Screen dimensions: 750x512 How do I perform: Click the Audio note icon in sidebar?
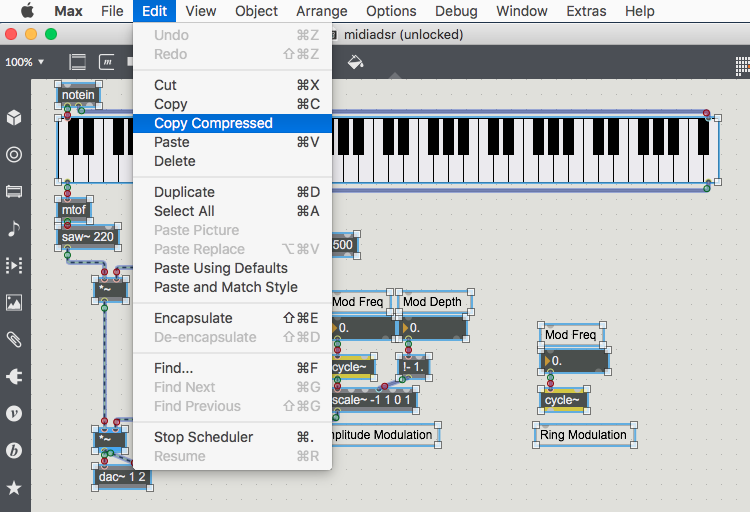tap(14, 228)
